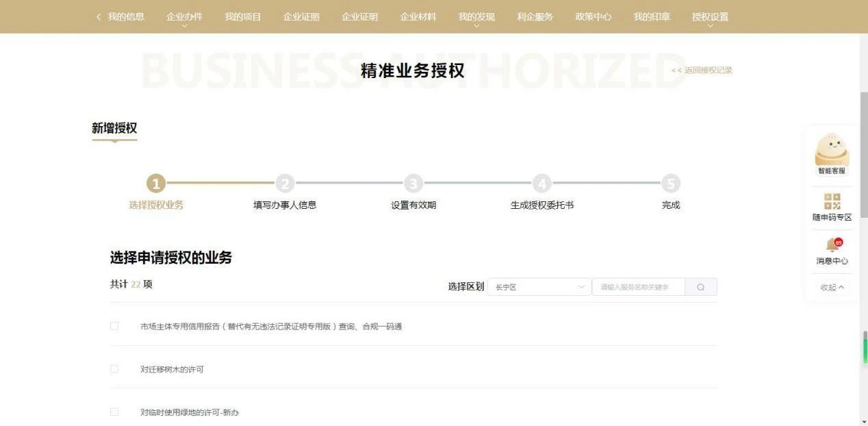Click step 1 circle 选择授权业务
Screen dimensions: 868x426
pyautogui.click(x=156, y=184)
